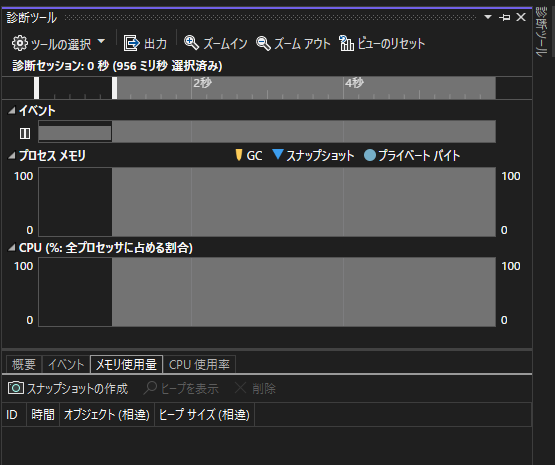
Task: Sort by オブジェクト (相違) column header
Action: tap(107, 414)
